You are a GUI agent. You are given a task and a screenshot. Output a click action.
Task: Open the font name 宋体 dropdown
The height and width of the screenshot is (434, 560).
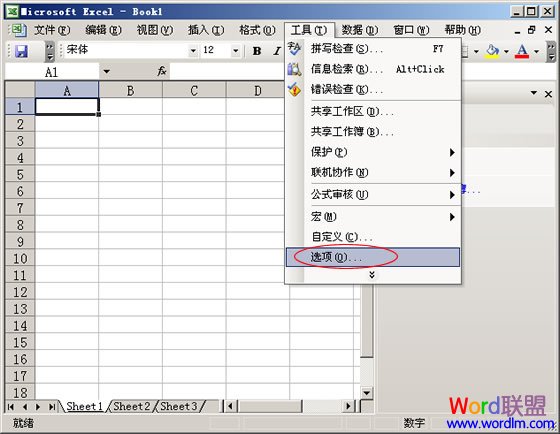[x=193, y=51]
